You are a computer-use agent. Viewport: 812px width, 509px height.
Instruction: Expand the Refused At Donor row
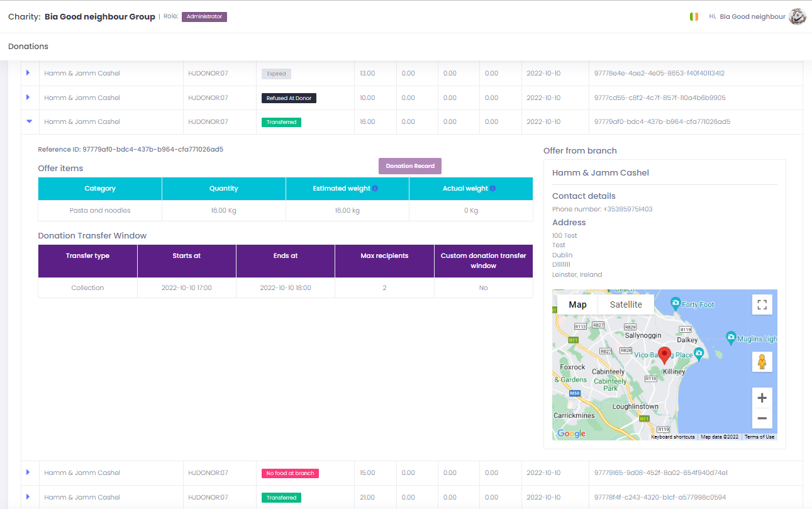(x=28, y=98)
